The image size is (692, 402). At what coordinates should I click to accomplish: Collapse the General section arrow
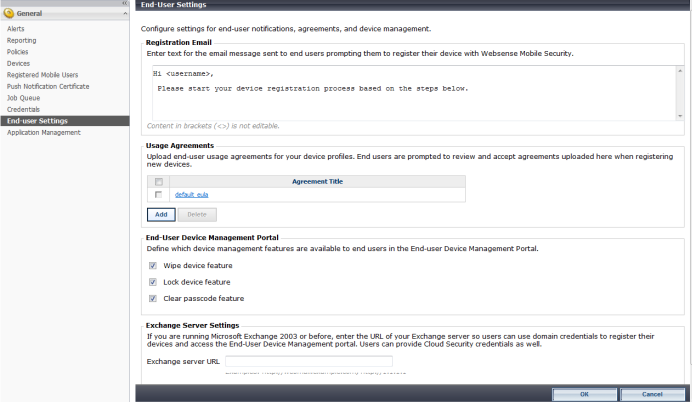pyautogui.click(x=125, y=14)
